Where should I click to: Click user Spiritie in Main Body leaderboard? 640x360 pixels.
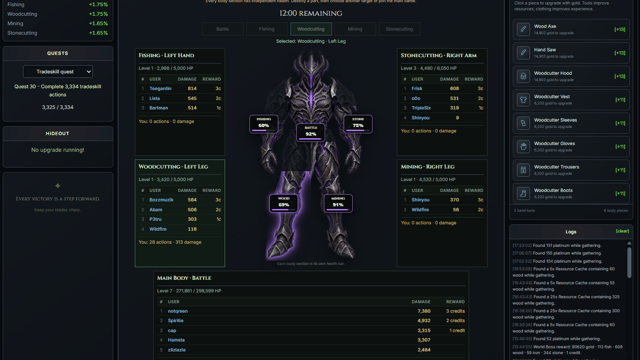tap(176, 321)
